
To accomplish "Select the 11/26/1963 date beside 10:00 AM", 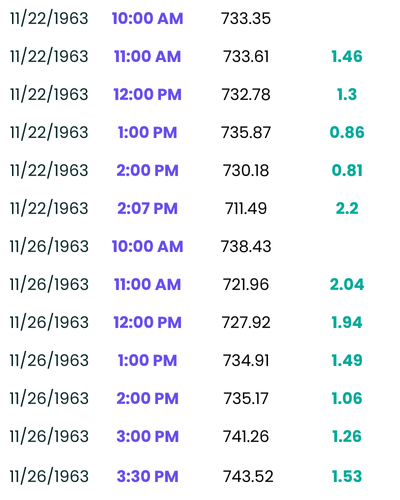I will click(x=49, y=246).
